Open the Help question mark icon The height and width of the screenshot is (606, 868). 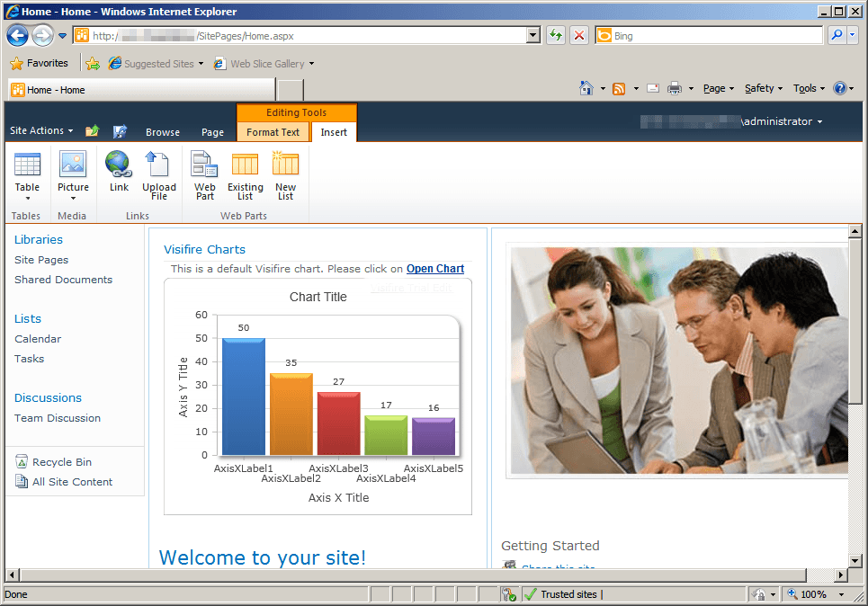[840, 88]
